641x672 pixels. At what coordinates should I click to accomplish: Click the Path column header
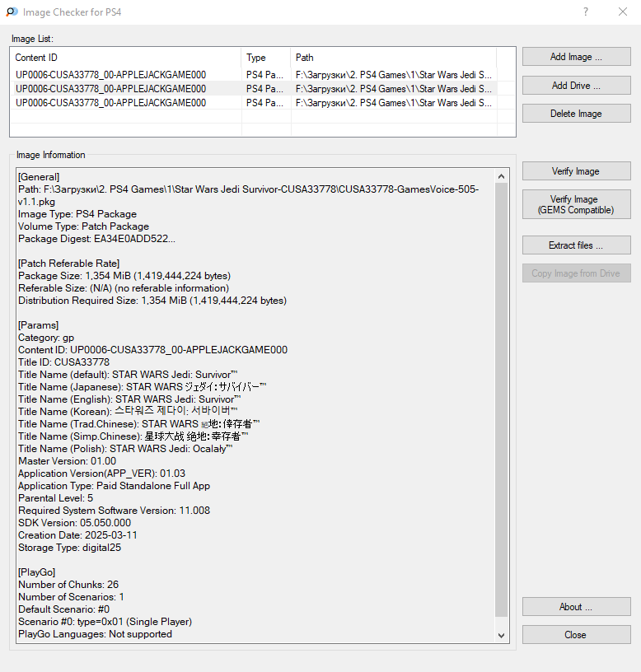[x=394, y=58]
